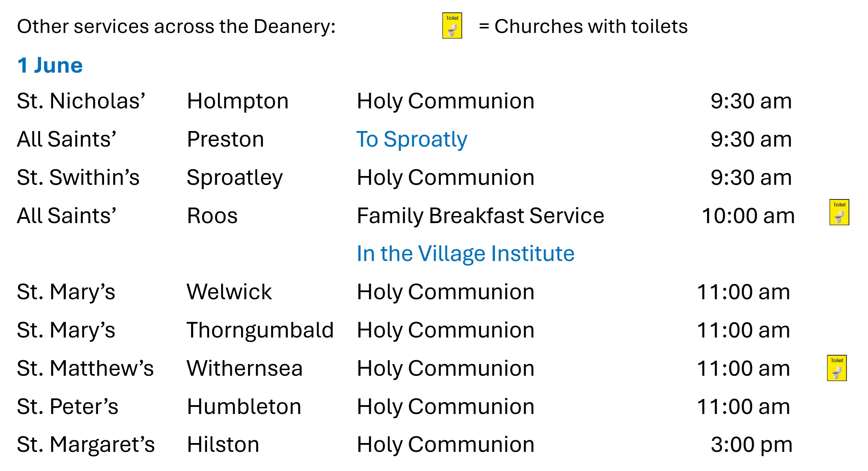This screenshot has width=868, height=471.
Task: Click the toilet icon beside Roos service
Action: click(839, 212)
